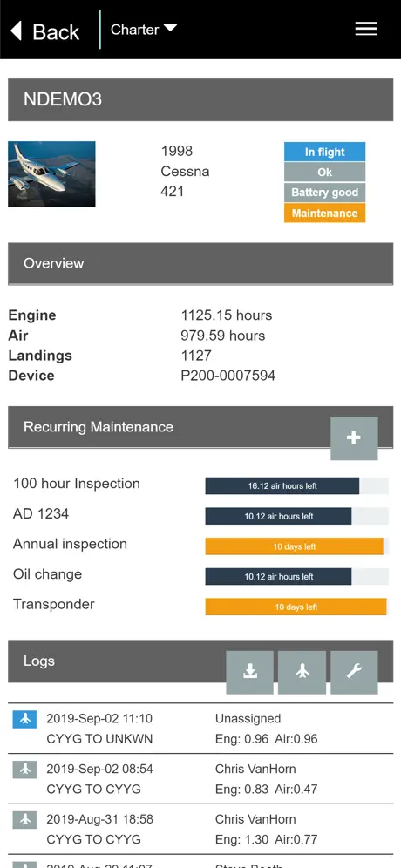This screenshot has height=868, width=401.
Task: Click the Overview section header
Action: click(x=200, y=263)
